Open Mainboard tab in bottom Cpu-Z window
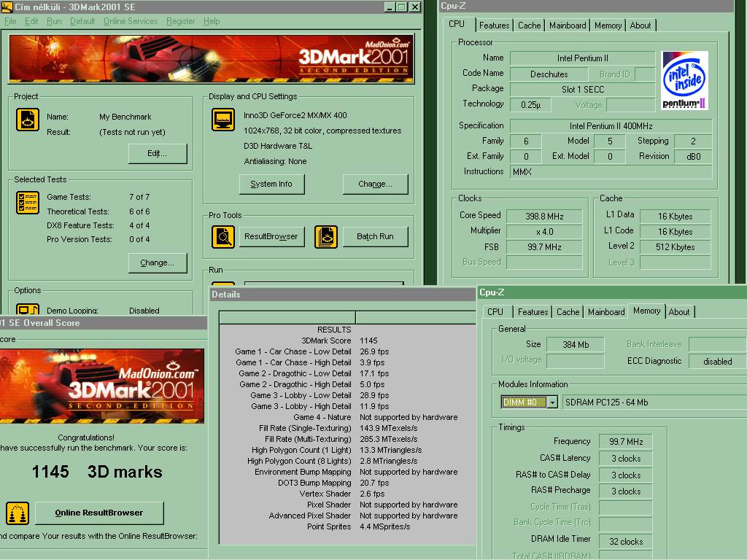 pyautogui.click(x=606, y=312)
